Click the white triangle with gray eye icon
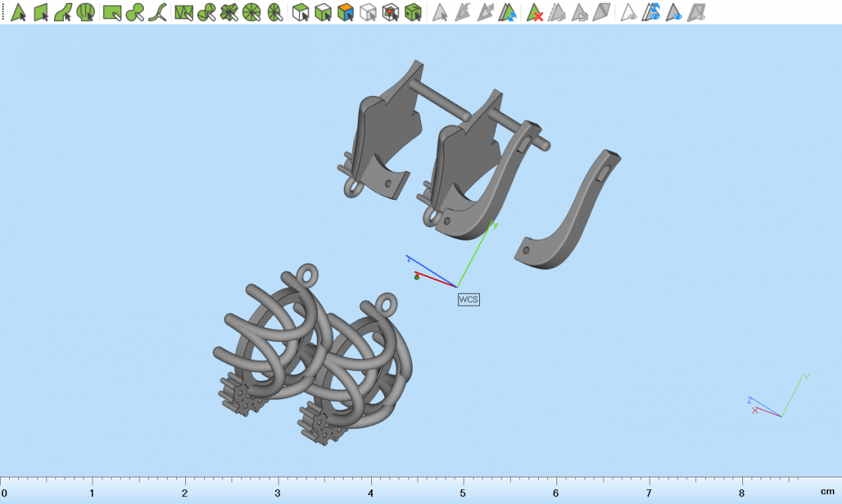This screenshot has height=504, width=842. point(630,12)
